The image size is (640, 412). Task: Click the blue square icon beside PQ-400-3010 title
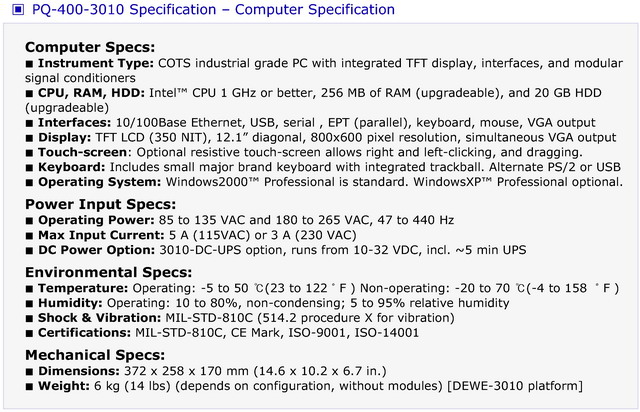tap(18, 9)
